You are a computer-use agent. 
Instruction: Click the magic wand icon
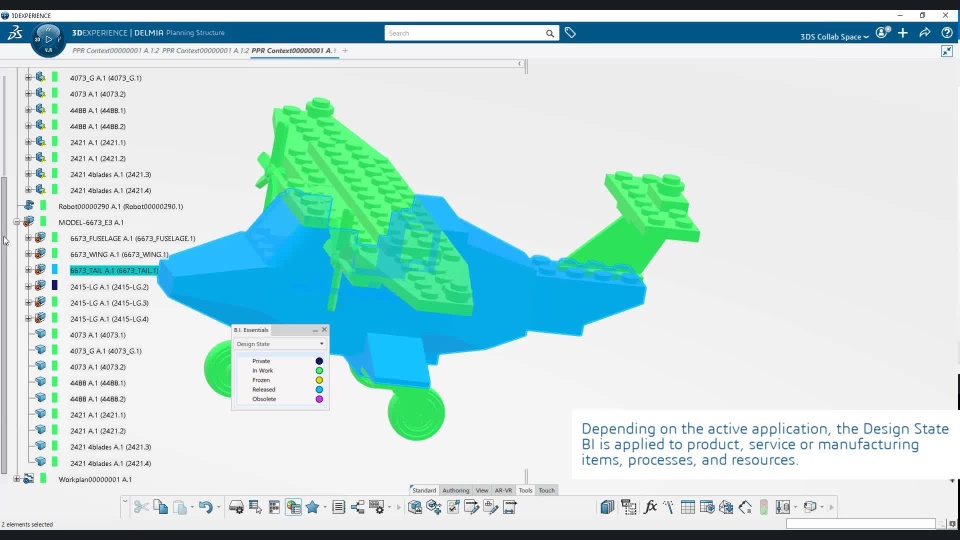click(x=669, y=507)
